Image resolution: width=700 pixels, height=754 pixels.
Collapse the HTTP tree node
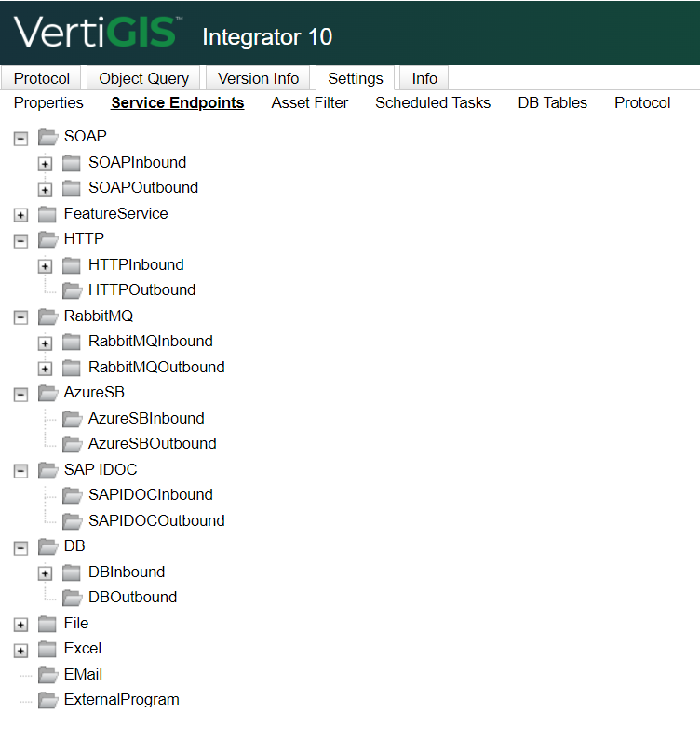pos(20,241)
